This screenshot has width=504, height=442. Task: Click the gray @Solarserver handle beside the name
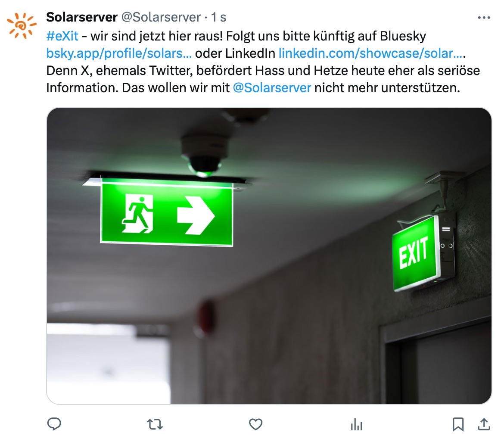[x=161, y=17]
